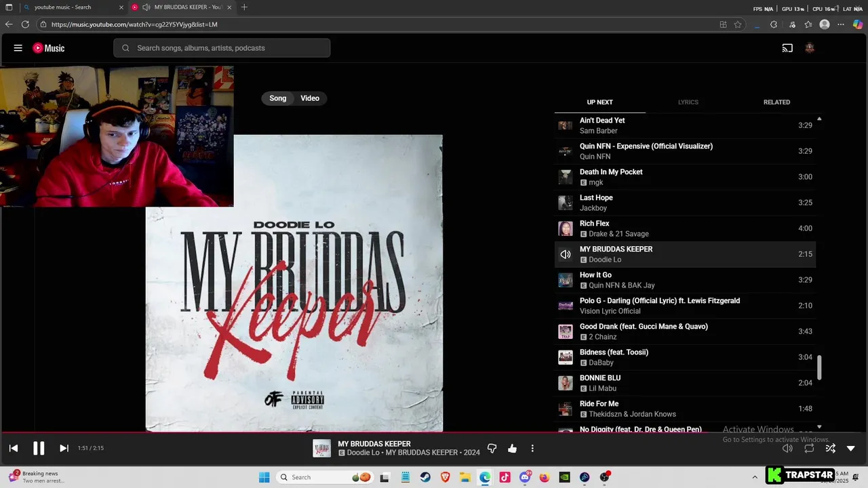Skip to the next track
The width and height of the screenshot is (868, 488).
tap(64, 448)
